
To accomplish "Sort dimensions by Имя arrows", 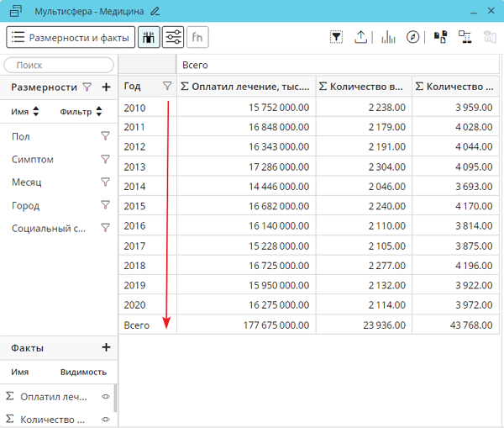I will 36,112.
